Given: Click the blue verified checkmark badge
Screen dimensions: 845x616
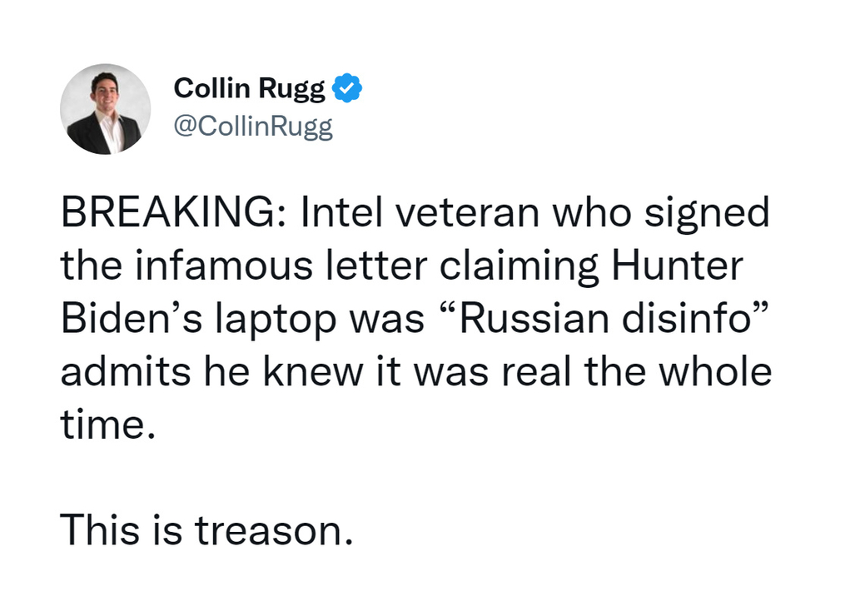Looking at the screenshot, I should pyautogui.click(x=347, y=88).
